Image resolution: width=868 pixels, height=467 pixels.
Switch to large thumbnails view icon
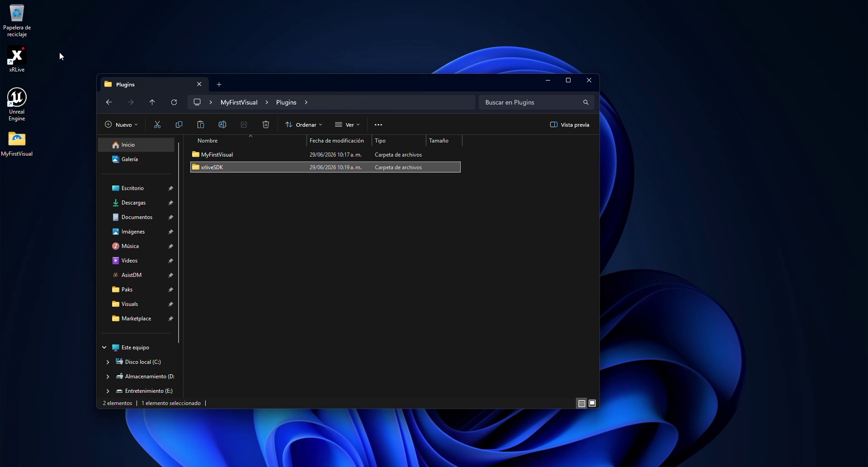click(x=592, y=403)
